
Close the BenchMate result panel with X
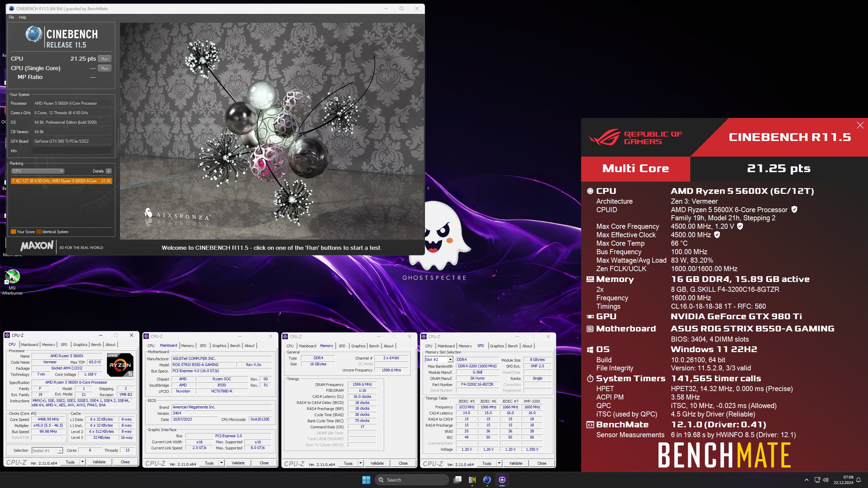[860, 125]
